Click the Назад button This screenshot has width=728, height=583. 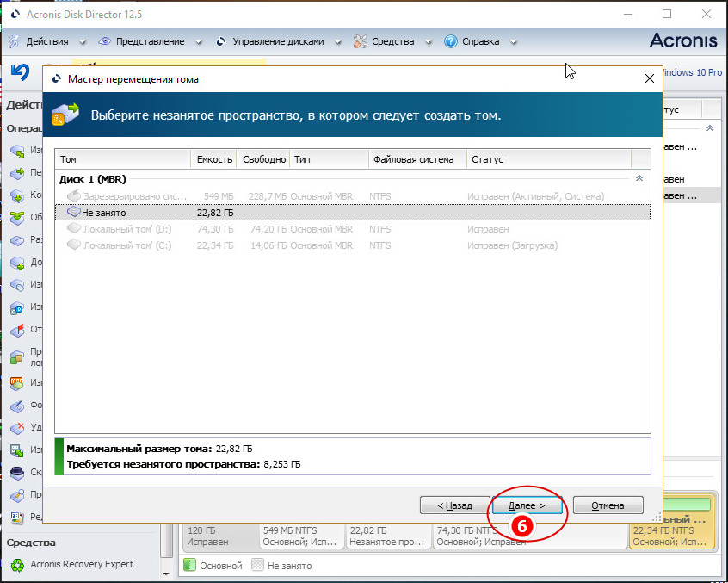click(x=454, y=505)
